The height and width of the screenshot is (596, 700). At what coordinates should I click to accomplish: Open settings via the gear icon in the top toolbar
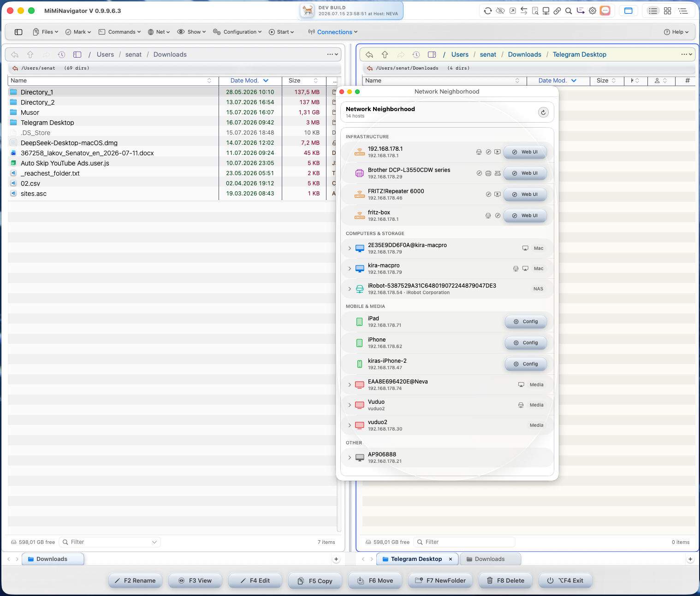click(x=593, y=11)
